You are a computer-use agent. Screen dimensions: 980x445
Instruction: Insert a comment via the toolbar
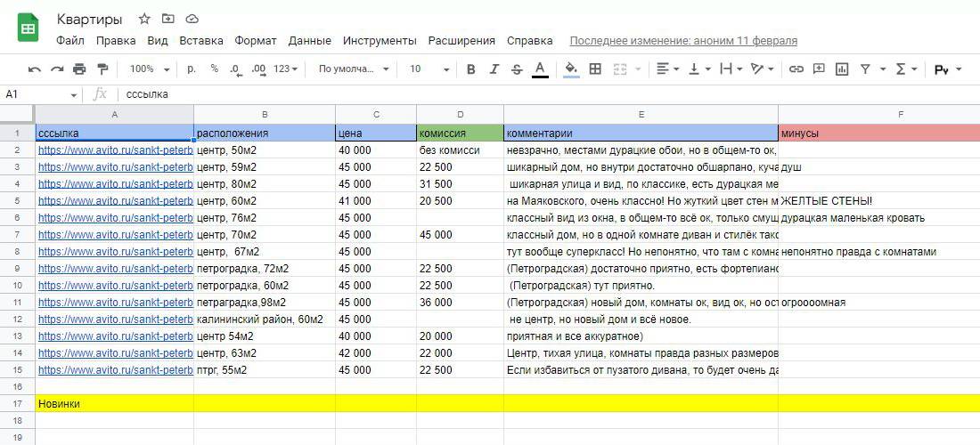tap(819, 69)
